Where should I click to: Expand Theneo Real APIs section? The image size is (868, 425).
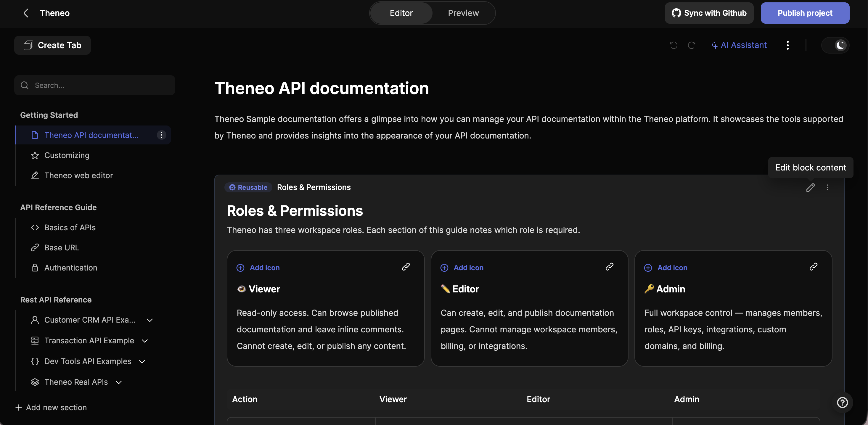[x=119, y=382]
